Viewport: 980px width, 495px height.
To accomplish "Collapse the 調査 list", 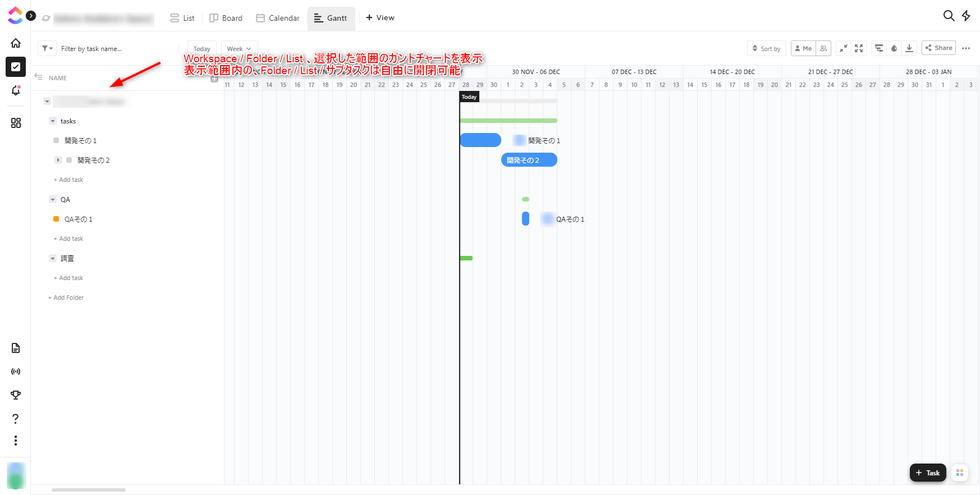I will (x=53, y=259).
